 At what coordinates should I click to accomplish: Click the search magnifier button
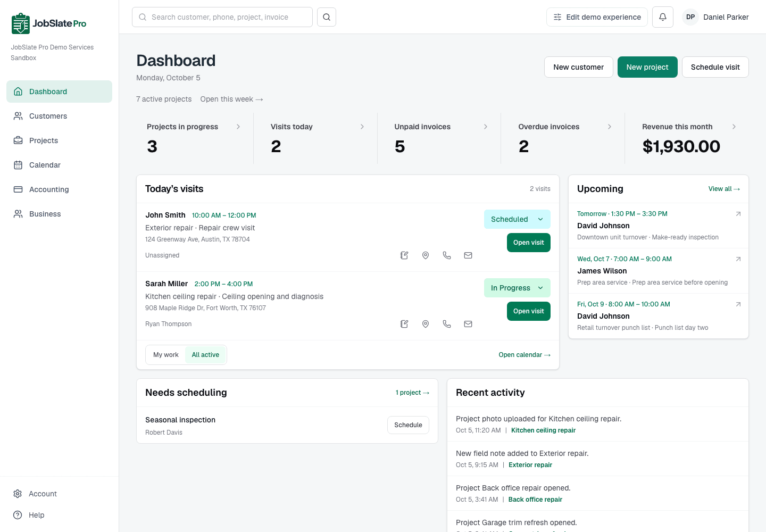click(x=327, y=17)
